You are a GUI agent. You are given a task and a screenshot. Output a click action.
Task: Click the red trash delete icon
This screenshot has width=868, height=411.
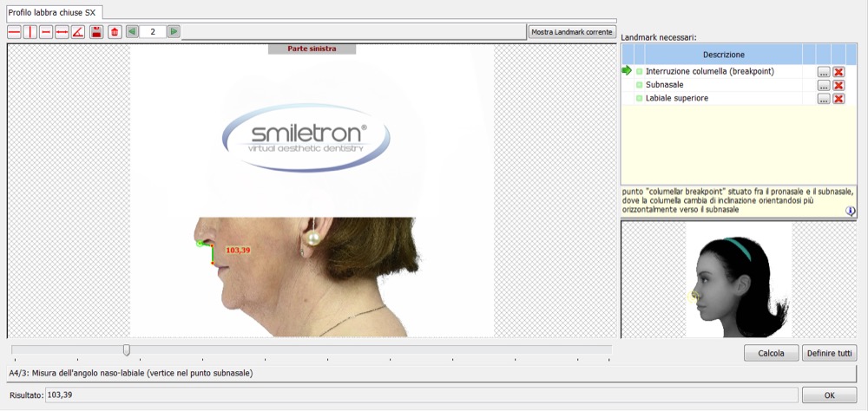click(x=115, y=32)
